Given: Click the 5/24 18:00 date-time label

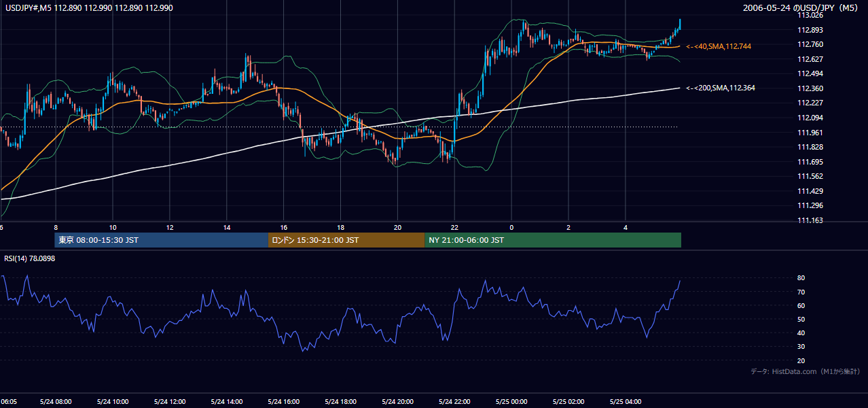Looking at the screenshot, I should click(x=341, y=402).
